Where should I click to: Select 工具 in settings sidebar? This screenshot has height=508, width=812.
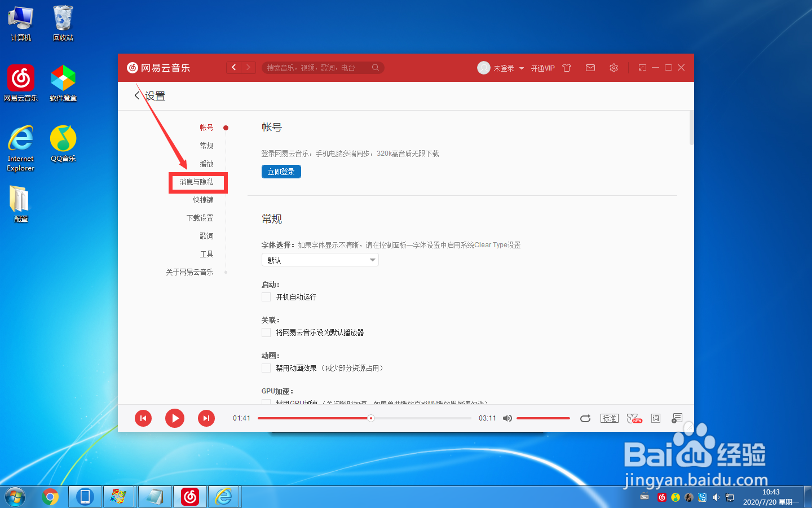pyautogui.click(x=206, y=254)
